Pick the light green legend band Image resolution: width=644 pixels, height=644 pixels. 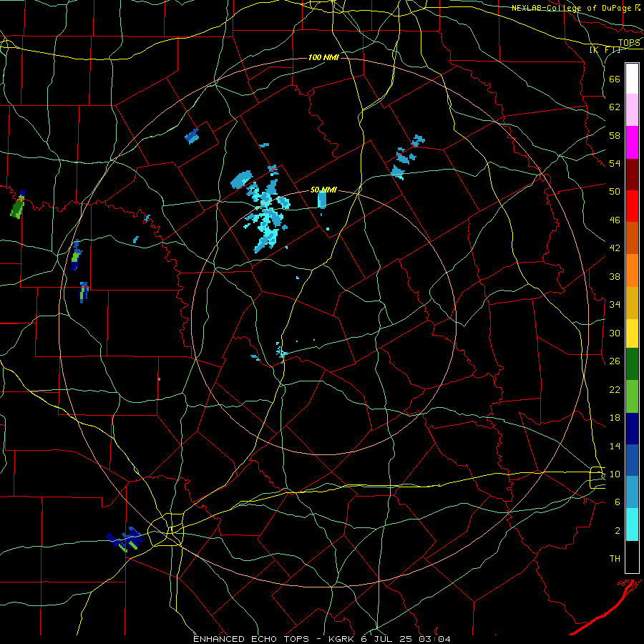click(632, 396)
